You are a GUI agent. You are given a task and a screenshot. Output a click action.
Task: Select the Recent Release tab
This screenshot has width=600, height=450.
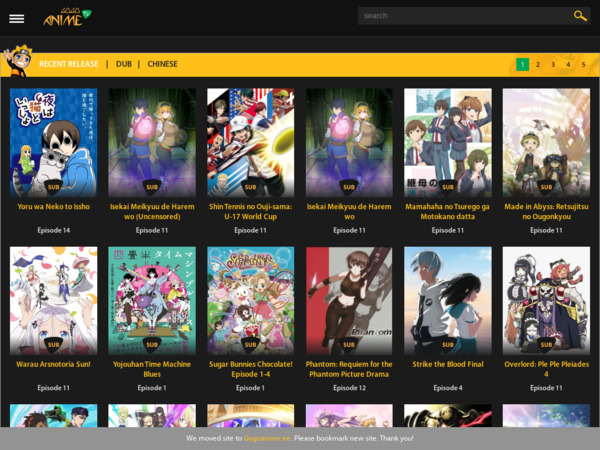(x=69, y=64)
